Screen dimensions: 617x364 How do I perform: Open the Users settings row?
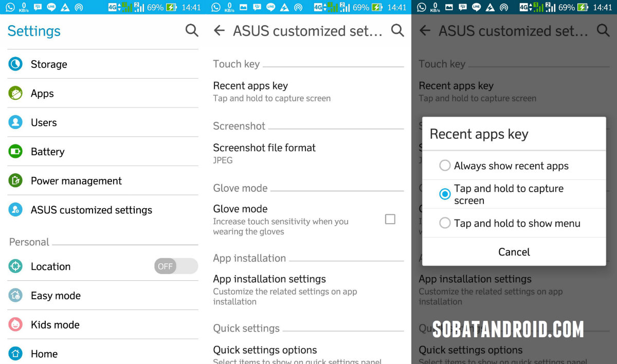point(103,122)
